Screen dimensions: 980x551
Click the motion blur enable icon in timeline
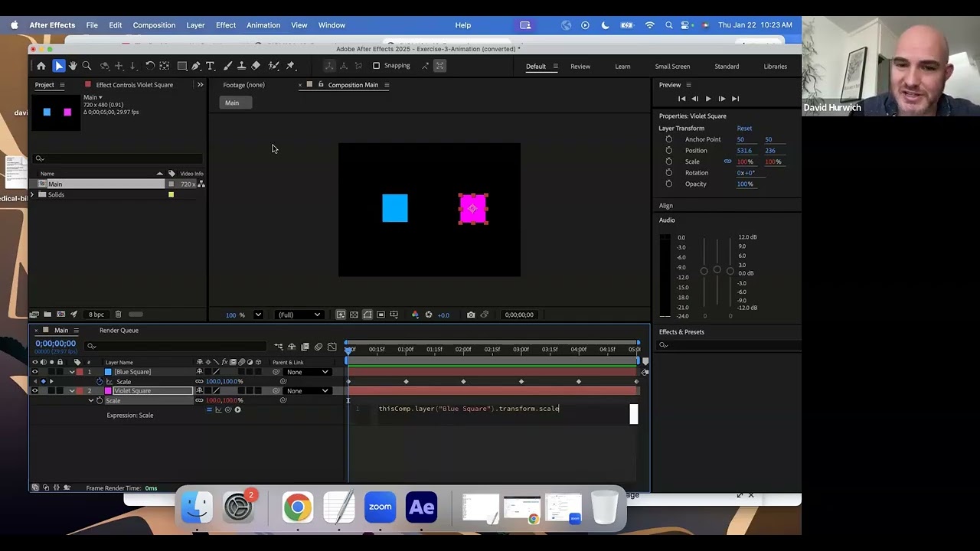(x=318, y=347)
